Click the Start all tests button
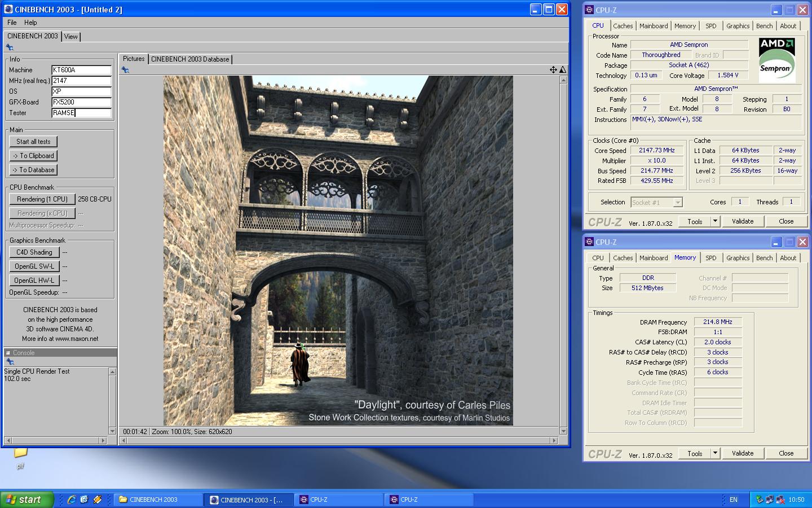This screenshot has height=508, width=812. [33, 142]
